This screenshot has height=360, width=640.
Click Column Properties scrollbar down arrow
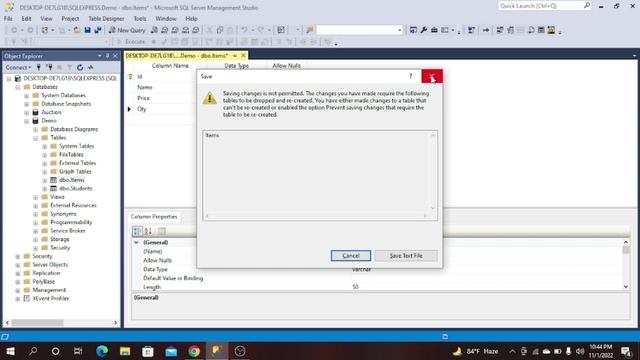(626, 287)
